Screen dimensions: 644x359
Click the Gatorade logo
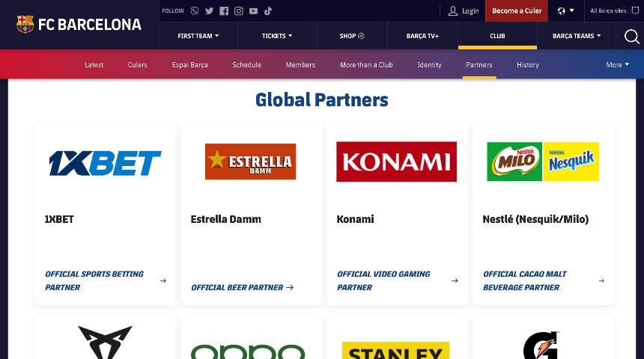pos(541,345)
